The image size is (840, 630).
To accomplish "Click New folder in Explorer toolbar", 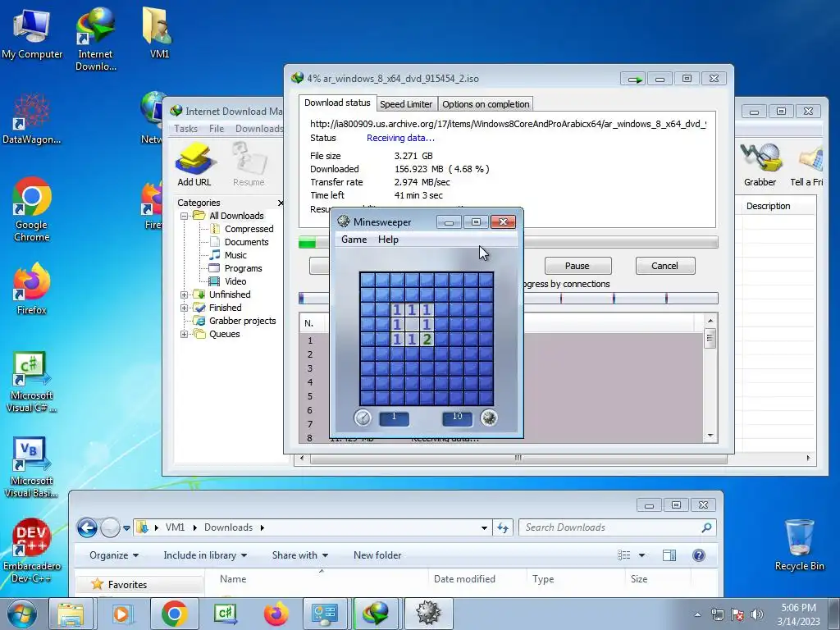I will click(377, 555).
